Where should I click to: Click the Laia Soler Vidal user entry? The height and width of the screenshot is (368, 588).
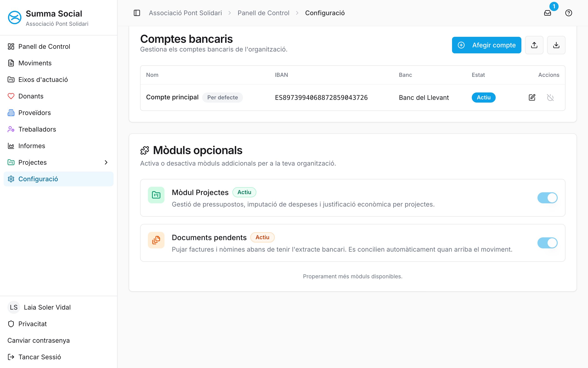[x=59, y=307]
